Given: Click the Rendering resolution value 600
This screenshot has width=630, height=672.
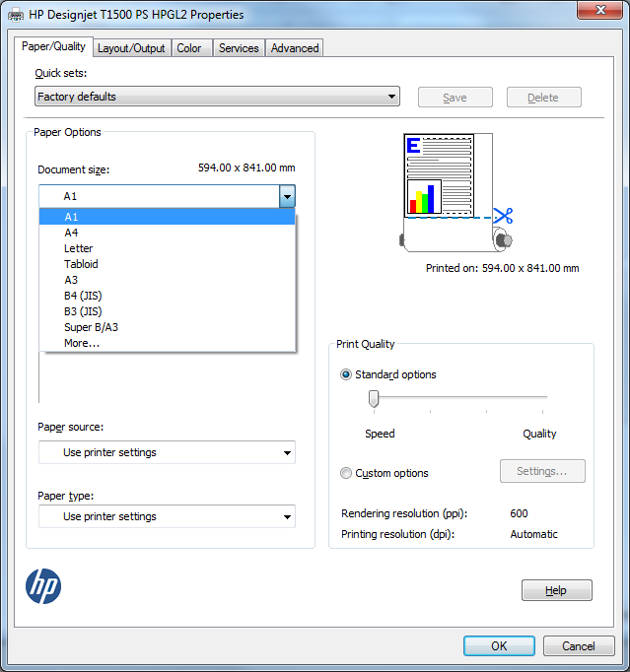Looking at the screenshot, I should (x=519, y=513).
